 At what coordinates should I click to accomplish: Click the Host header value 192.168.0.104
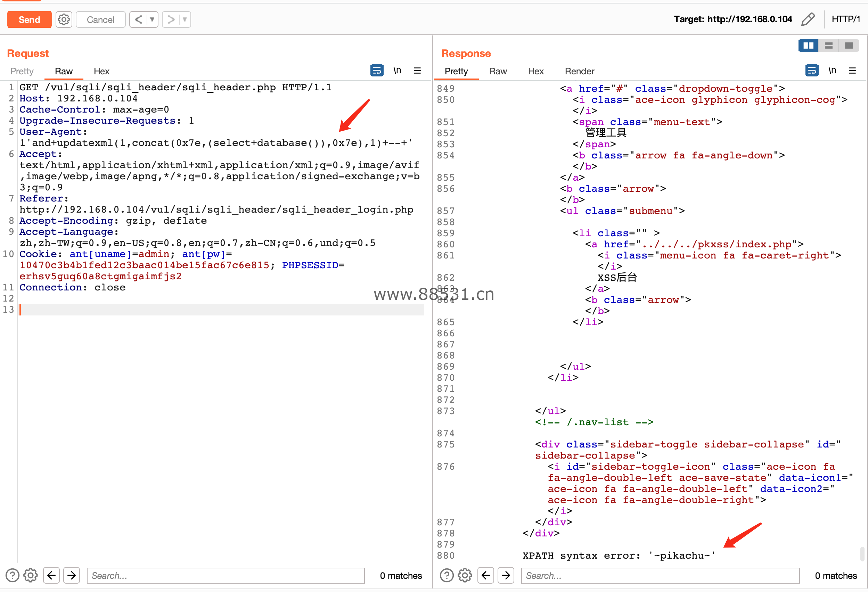(98, 99)
